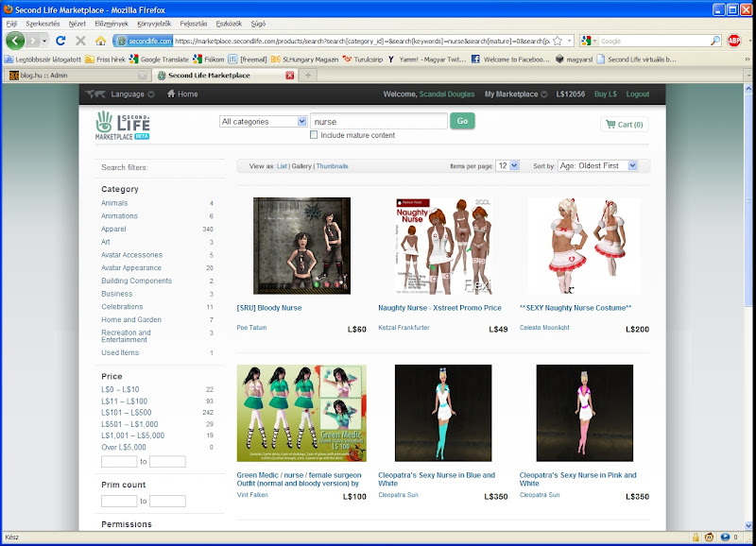Show more bookmarks with the chevron
756x546 pixels.
pyautogui.click(x=747, y=60)
